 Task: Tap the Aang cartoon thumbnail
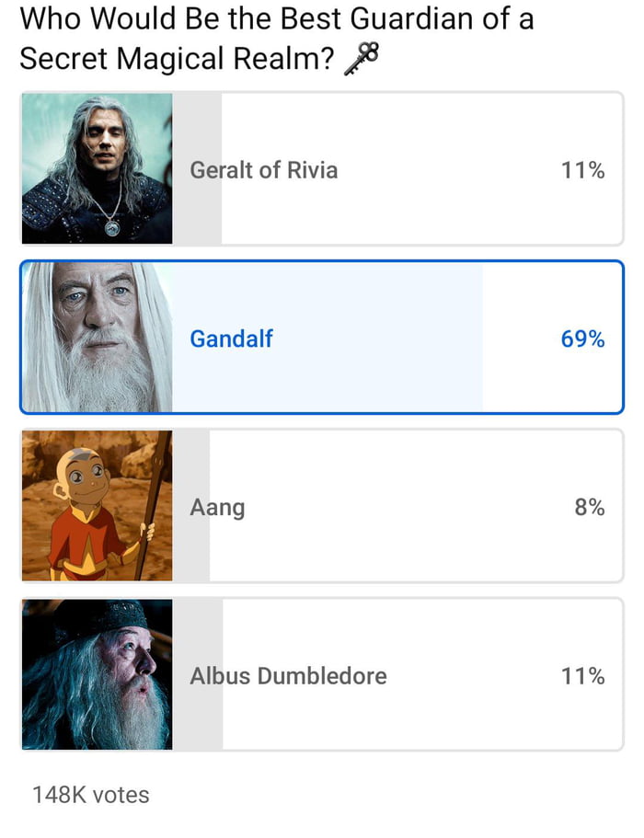(97, 506)
